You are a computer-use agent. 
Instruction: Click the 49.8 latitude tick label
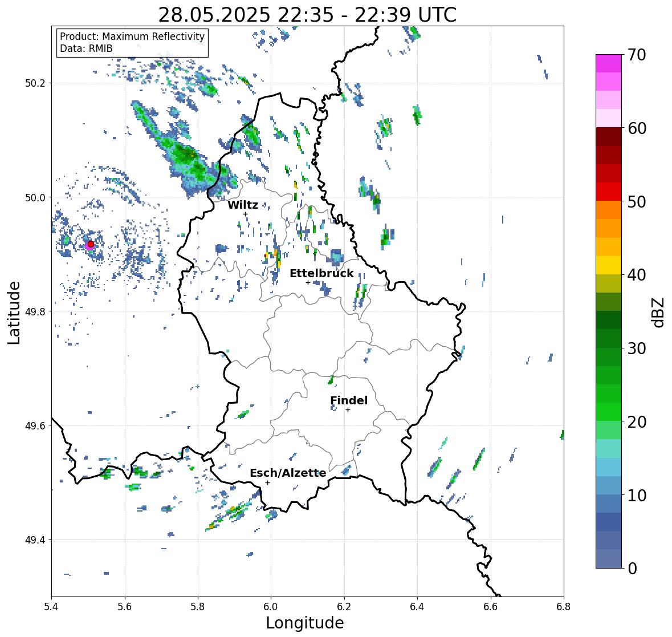35,311
